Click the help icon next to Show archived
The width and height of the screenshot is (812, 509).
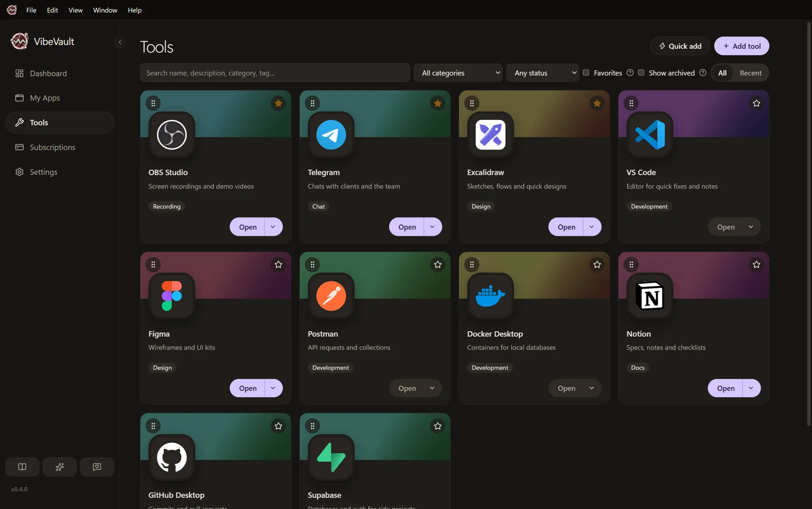[703, 73]
